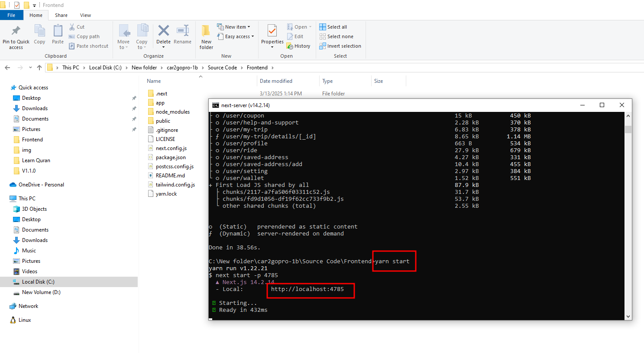This screenshot has height=353, width=644.
Task: Click Local Disk (C:) breadcrumb
Action: (x=105, y=68)
